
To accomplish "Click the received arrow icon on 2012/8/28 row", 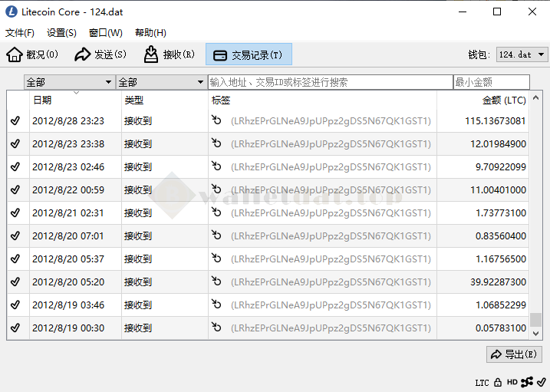I will [x=217, y=120].
